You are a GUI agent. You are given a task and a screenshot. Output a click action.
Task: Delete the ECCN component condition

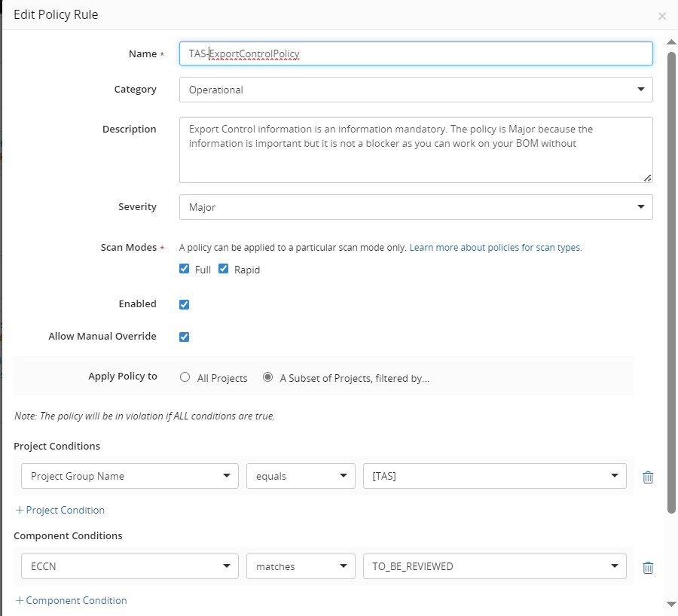[x=648, y=567]
